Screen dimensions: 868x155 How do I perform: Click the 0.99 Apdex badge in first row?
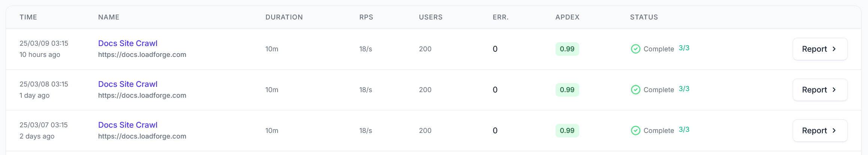pos(567,49)
